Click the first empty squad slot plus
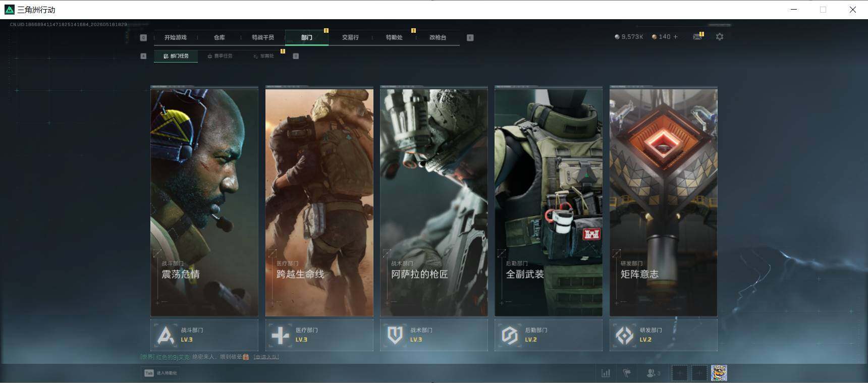Screen dimensions: 868x383 pos(680,373)
